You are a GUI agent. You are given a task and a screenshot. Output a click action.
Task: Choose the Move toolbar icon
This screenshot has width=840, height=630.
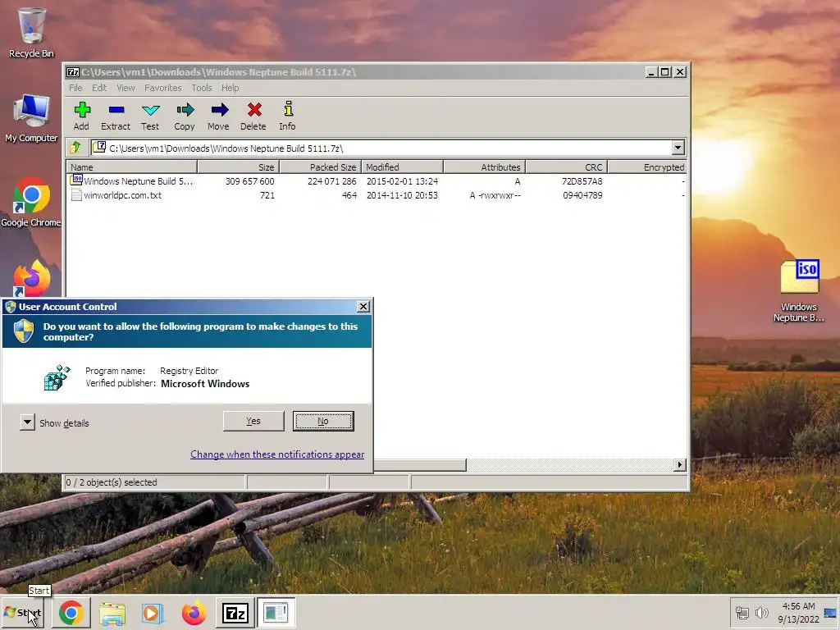(x=218, y=116)
